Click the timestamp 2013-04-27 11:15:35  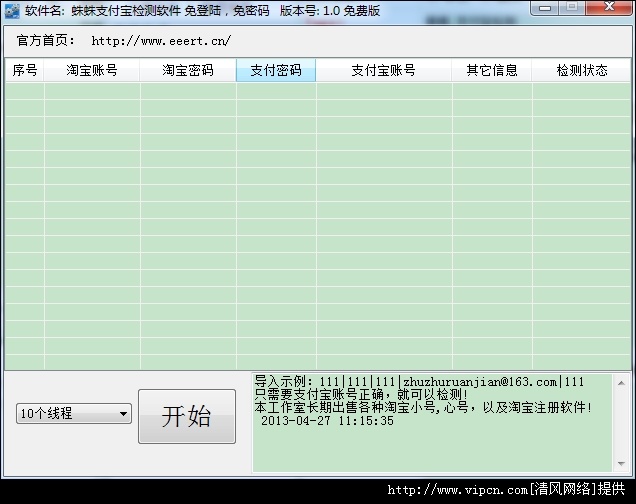point(327,420)
